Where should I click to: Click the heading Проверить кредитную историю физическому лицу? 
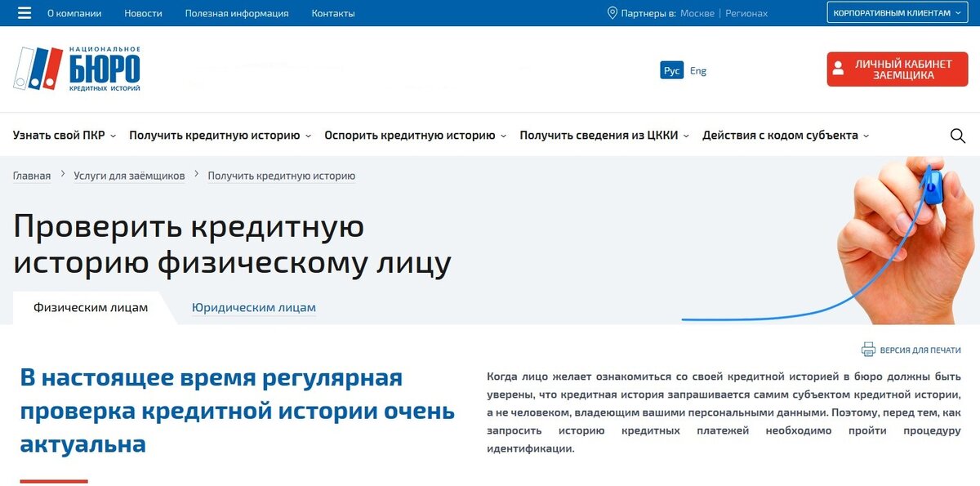[x=232, y=244]
